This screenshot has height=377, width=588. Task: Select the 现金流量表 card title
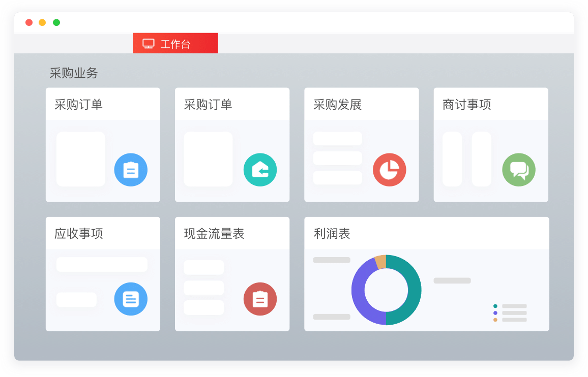tap(214, 234)
